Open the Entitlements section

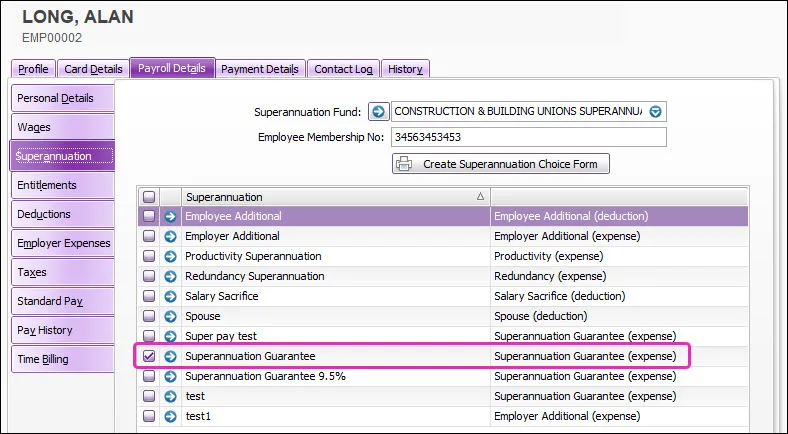(63, 185)
